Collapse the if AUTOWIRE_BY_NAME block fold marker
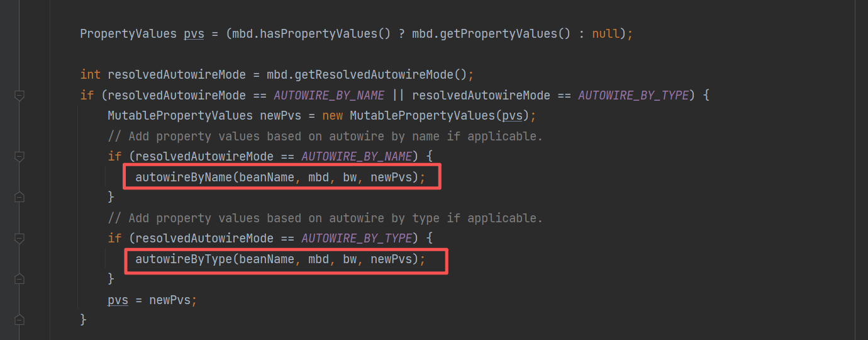 pyautogui.click(x=19, y=156)
